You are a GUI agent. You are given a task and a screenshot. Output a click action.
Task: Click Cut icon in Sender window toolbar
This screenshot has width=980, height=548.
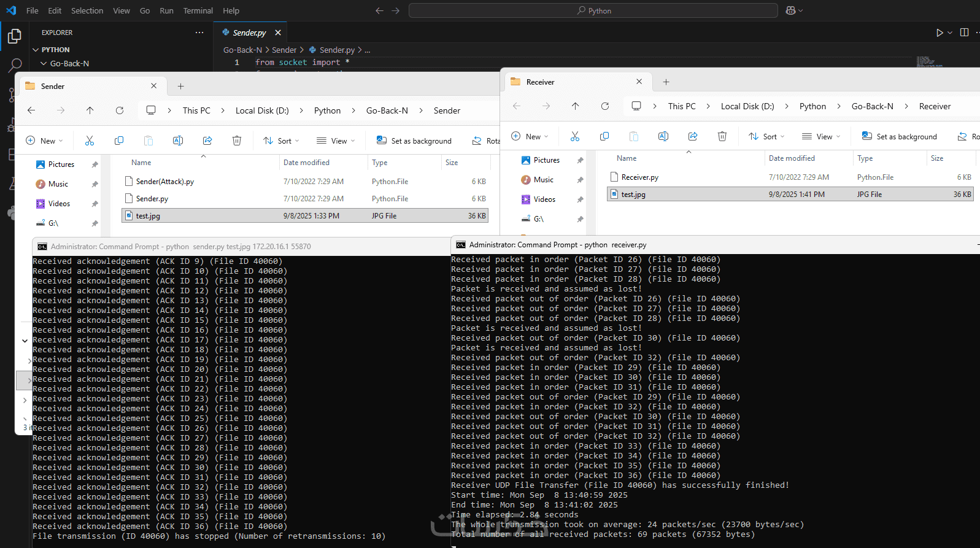(x=90, y=141)
